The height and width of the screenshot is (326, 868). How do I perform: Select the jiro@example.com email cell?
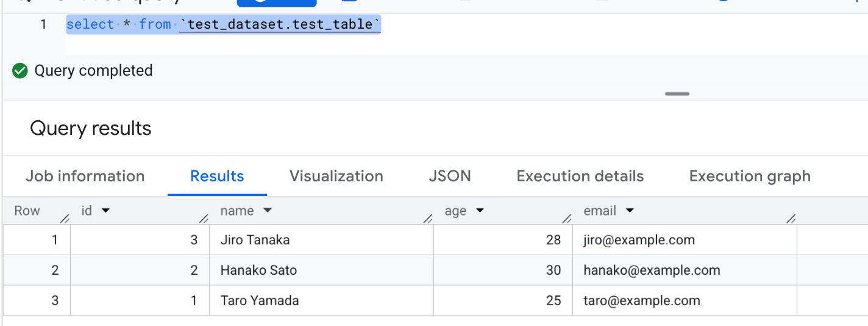point(639,240)
